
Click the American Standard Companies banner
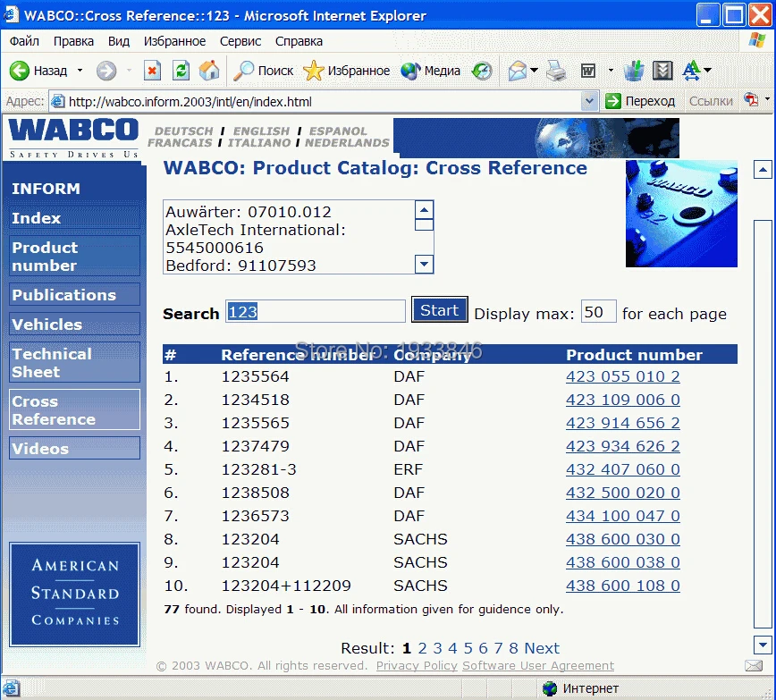point(74,595)
